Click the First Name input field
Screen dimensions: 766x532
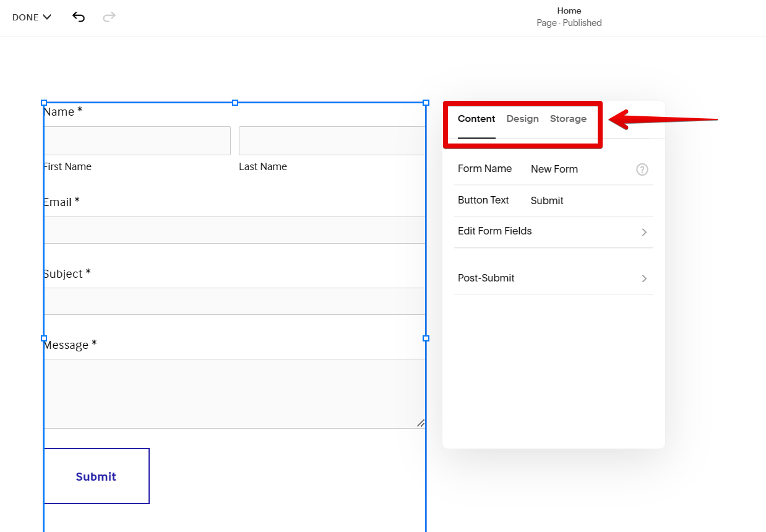click(137, 141)
